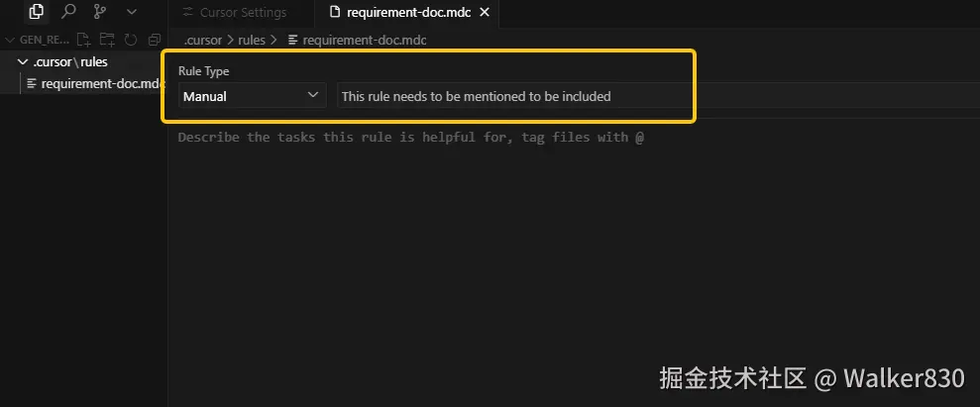
Task: Open the Rule Type dropdown set to Manual
Action: click(x=252, y=96)
